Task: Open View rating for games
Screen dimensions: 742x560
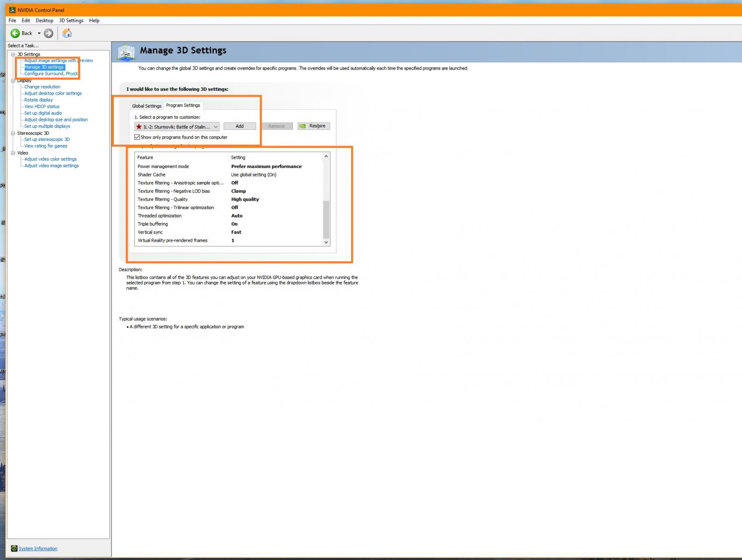Action: pos(46,146)
